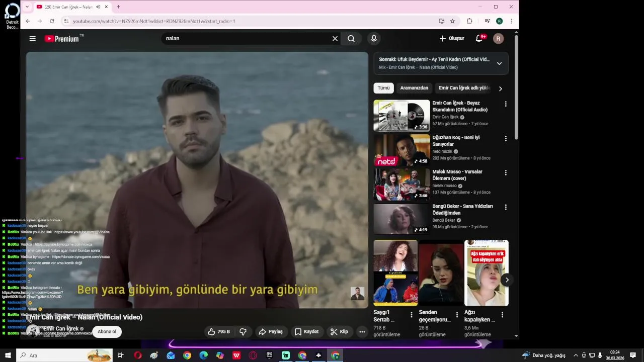644x362 pixels.
Task: Share the video with Paylaş
Action: coord(271,332)
